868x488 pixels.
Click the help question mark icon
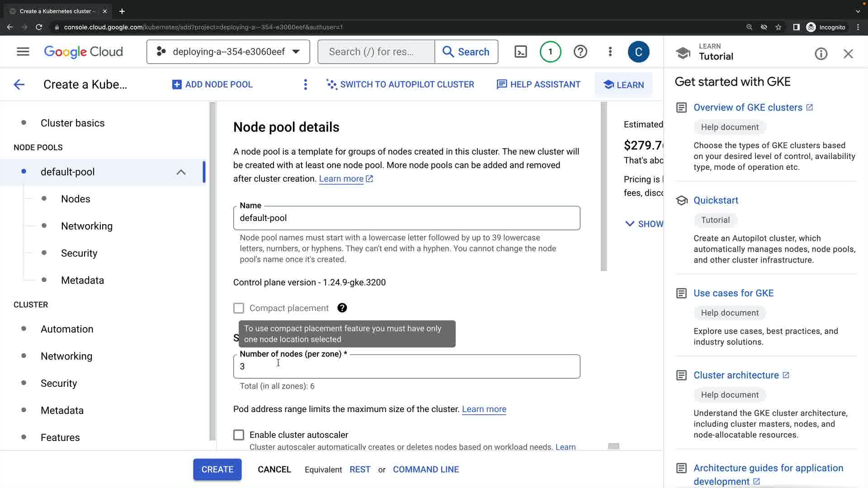[x=580, y=52]
